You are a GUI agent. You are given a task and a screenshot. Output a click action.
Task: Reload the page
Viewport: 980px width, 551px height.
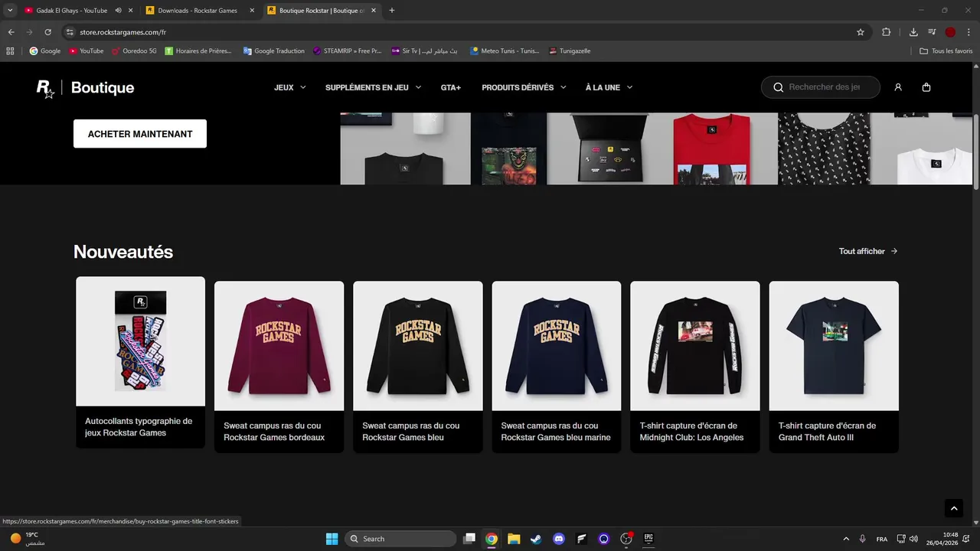(x=47, y=32)
